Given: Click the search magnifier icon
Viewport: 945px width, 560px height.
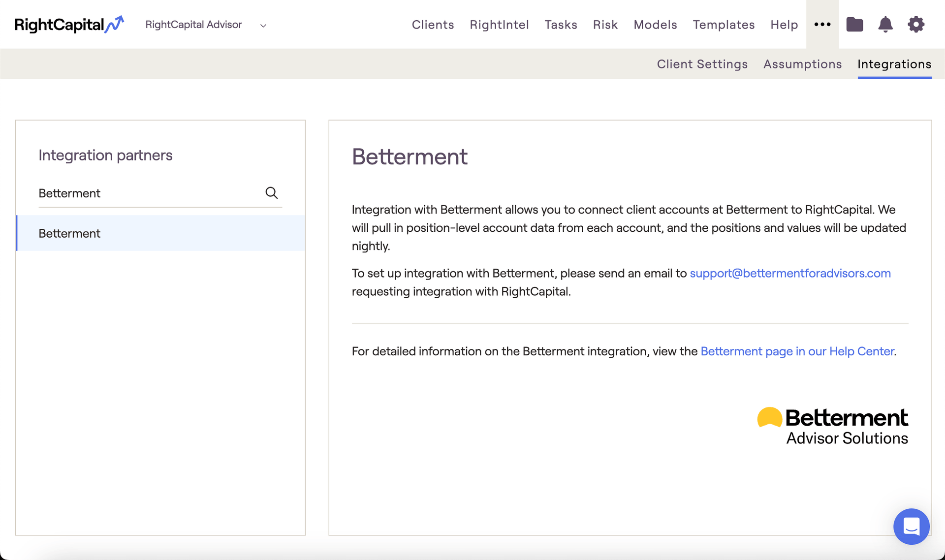Looking at the screenshot, I should click(x=272, y=193).
